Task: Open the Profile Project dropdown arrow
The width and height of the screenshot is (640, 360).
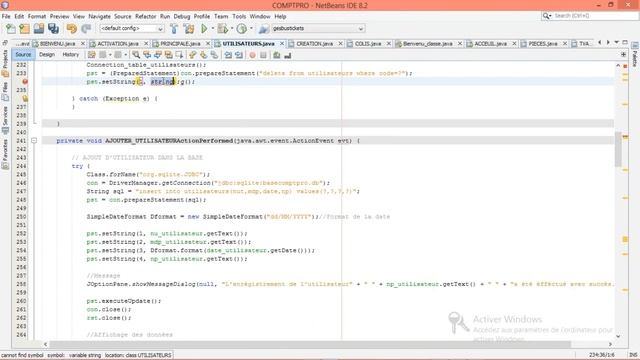Action: click(251, 29)
